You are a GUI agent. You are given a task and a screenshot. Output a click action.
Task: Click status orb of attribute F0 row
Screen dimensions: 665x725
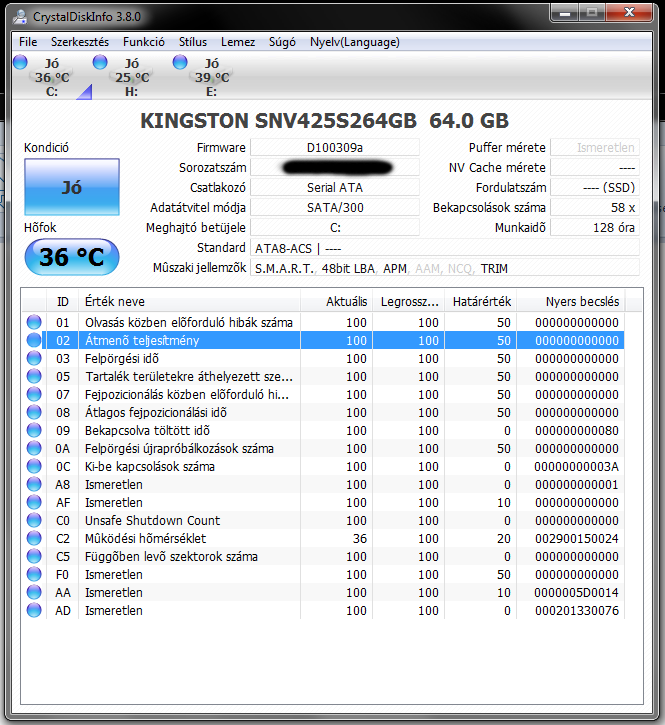pos(34,574)
